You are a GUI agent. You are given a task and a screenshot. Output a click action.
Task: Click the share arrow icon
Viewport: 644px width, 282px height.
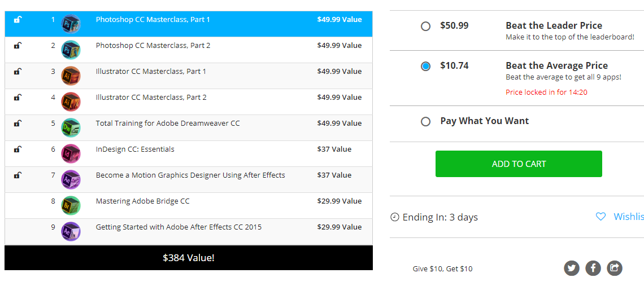click(615, 268)
